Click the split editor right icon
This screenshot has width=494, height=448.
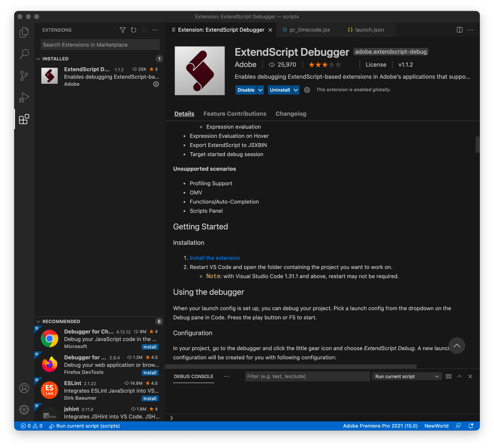pyautogui.click(x=459, y=30)
